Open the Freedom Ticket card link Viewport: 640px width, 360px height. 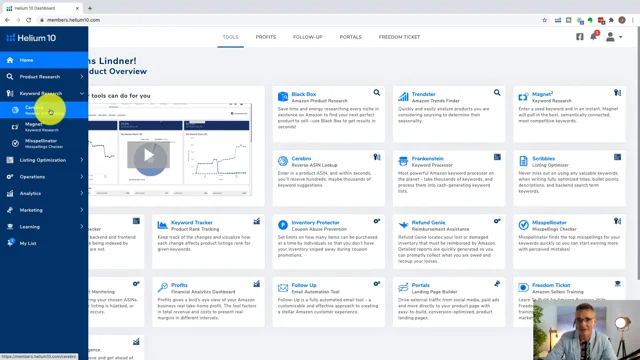point(551,285)
